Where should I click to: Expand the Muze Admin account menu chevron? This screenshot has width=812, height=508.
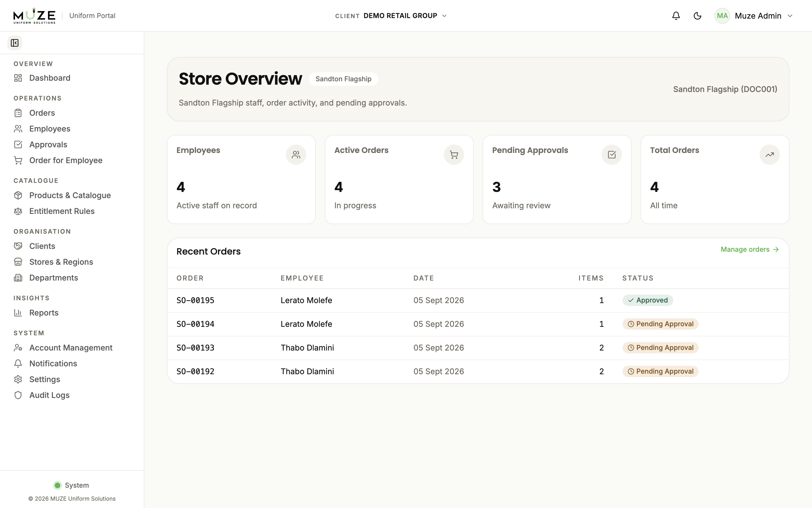790,16
